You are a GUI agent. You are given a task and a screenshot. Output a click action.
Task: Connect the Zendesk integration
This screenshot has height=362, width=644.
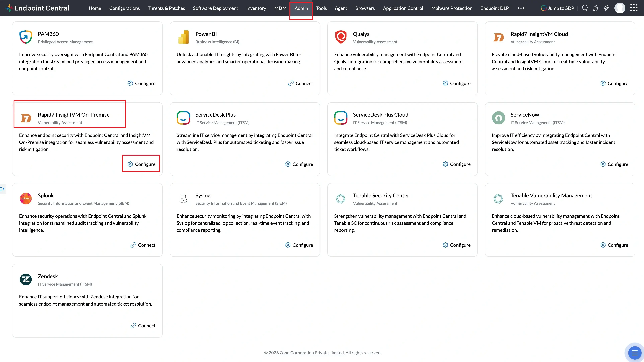click(x=143, y=325)
